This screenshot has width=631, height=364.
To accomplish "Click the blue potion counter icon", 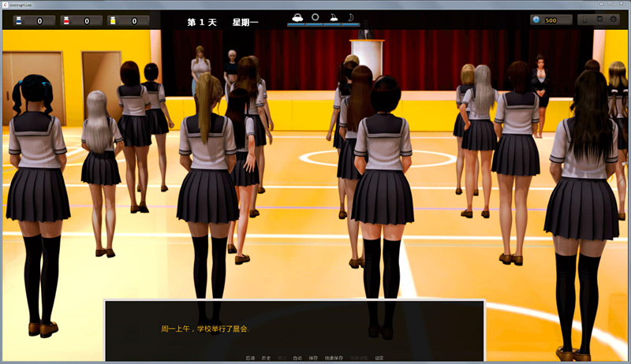I will tap(17, 20).
